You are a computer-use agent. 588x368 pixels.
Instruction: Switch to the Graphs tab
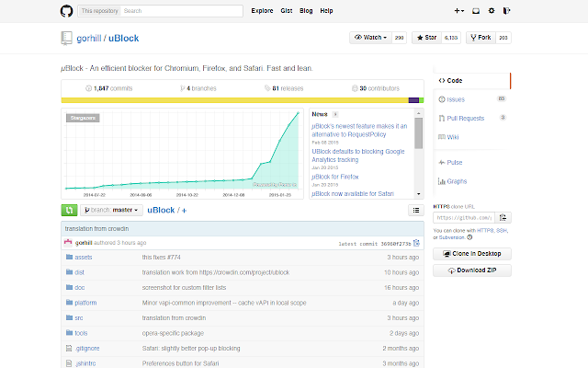pos(471,181)
